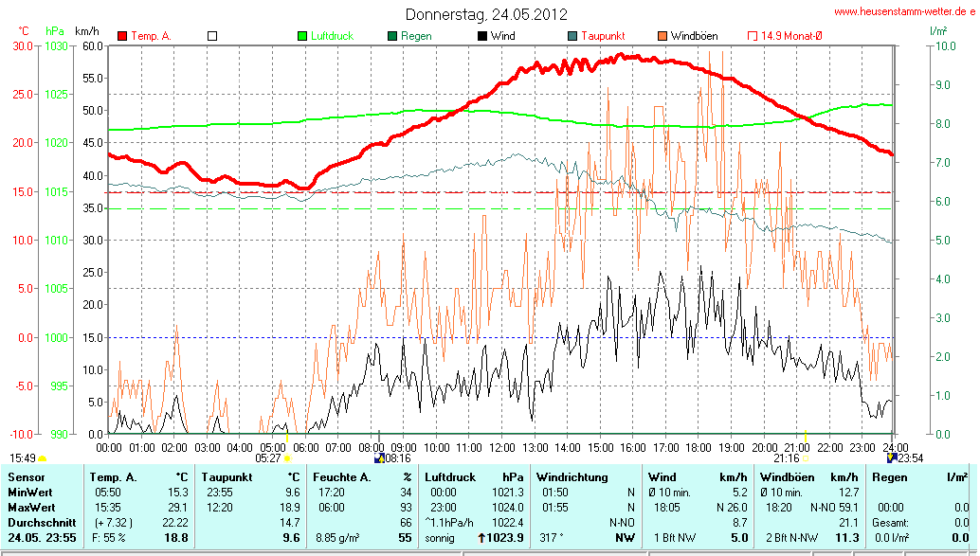Toggle the empty unlabeled legend box

pyautogui.click(x=212, y=36)
